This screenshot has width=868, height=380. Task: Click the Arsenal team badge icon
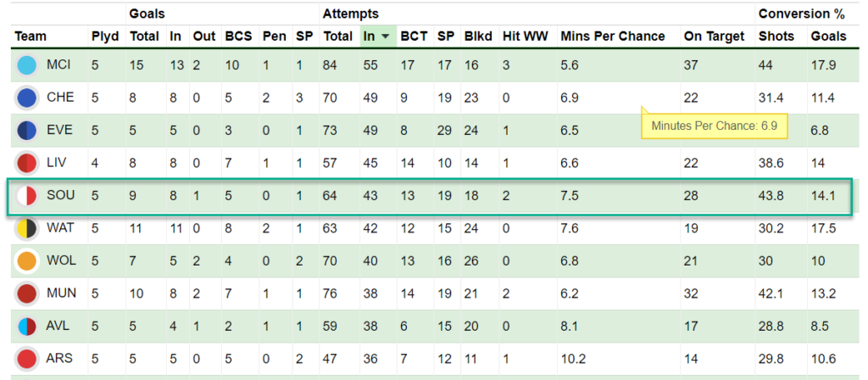pos(26,359)
